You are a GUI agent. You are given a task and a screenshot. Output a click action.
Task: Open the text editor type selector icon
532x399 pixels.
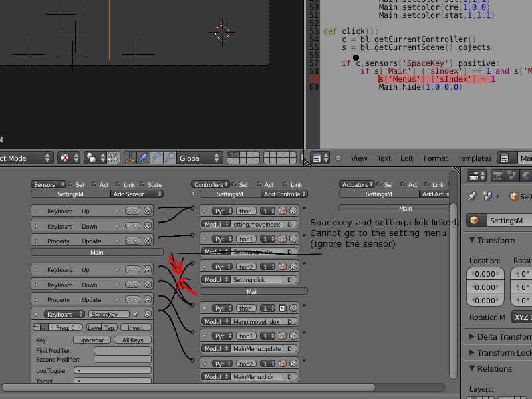pos(320,158)
